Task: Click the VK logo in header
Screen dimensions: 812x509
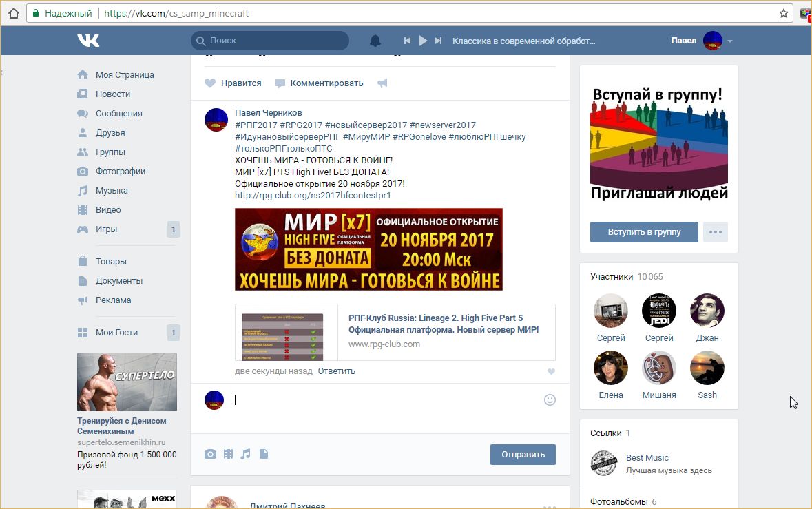Action: click(88, 41)
